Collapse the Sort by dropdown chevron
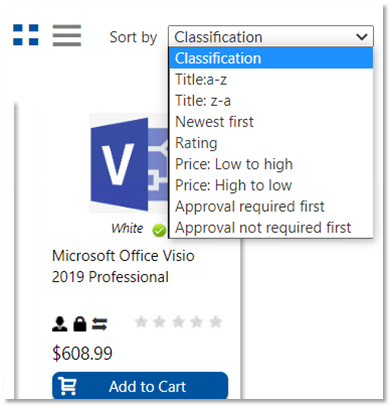The width and height of the screenshot is (392, 408). tap(362, 36)
